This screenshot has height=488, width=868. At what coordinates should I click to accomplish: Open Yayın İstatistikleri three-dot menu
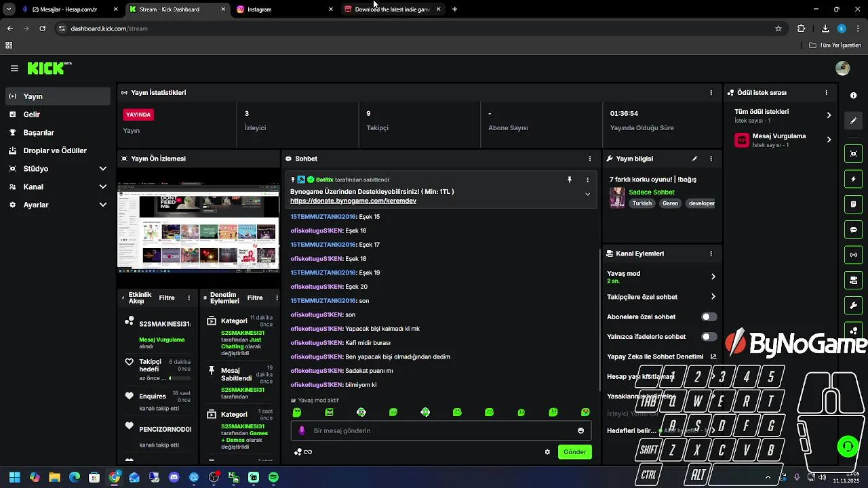point(711,92)
